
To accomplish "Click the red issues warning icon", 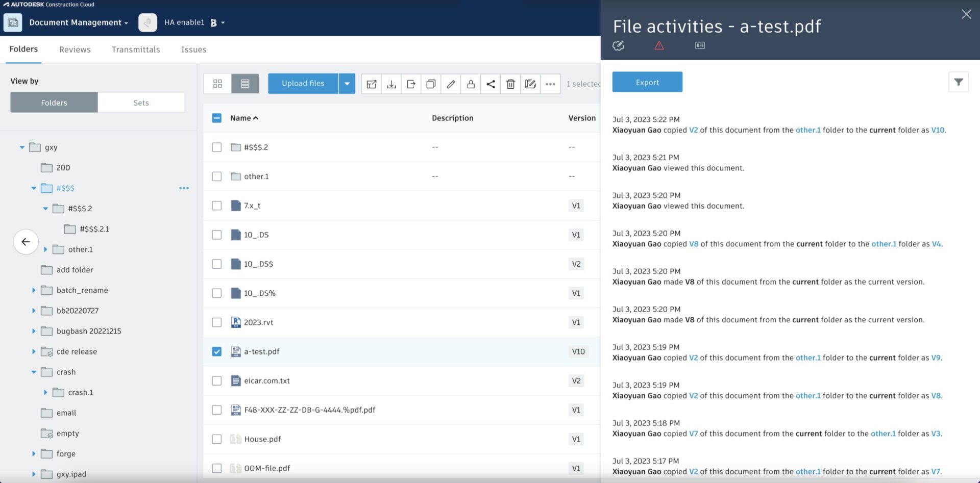I will point(659,46).
